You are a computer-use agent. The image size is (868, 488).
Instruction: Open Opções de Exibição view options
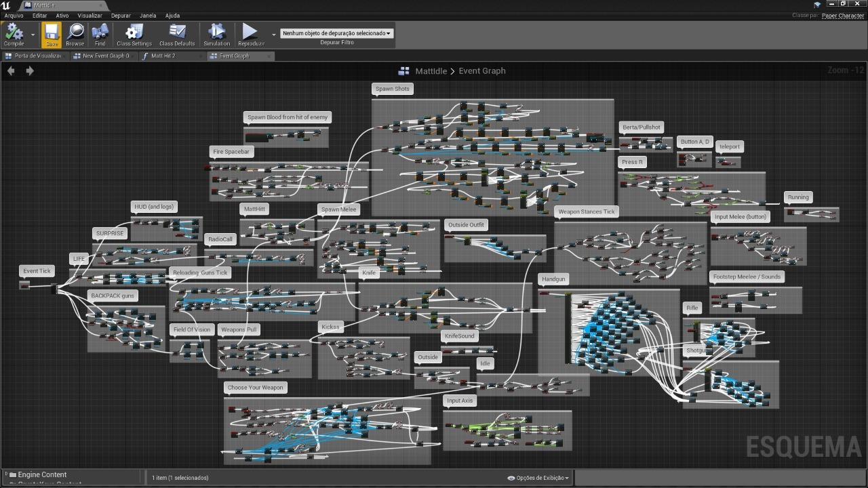pyautogui.click(x=538, y=478)
